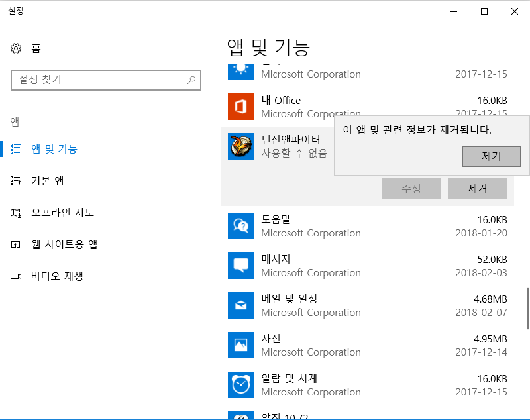Click the 설정 찾기 search field
This screenshot has height=420, width=530.
tap(99, 80)
